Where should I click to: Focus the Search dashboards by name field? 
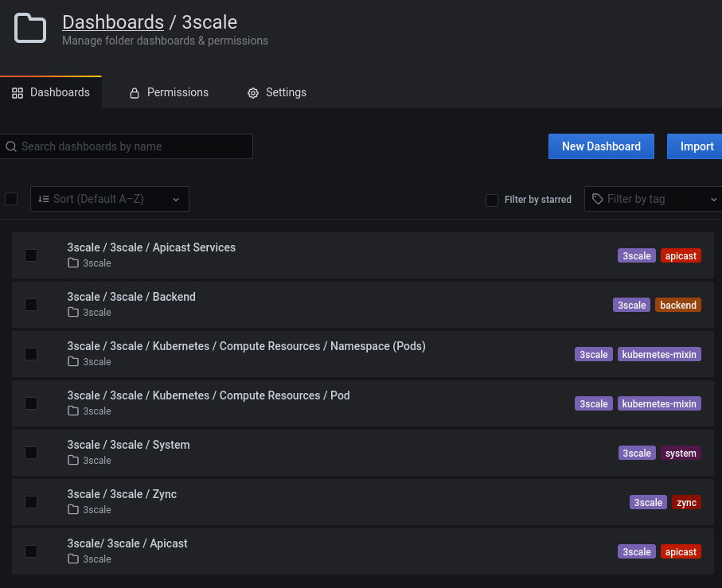(131, 146)
